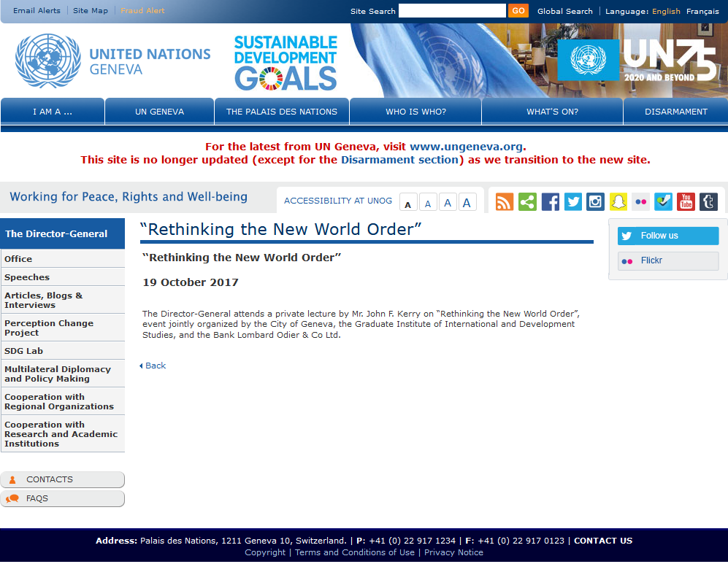This screenshot has width=728, height=564.
Task: Open the UN75 2020 and Beyond banner
Action: pyautogui.click(x=637, y=60)
